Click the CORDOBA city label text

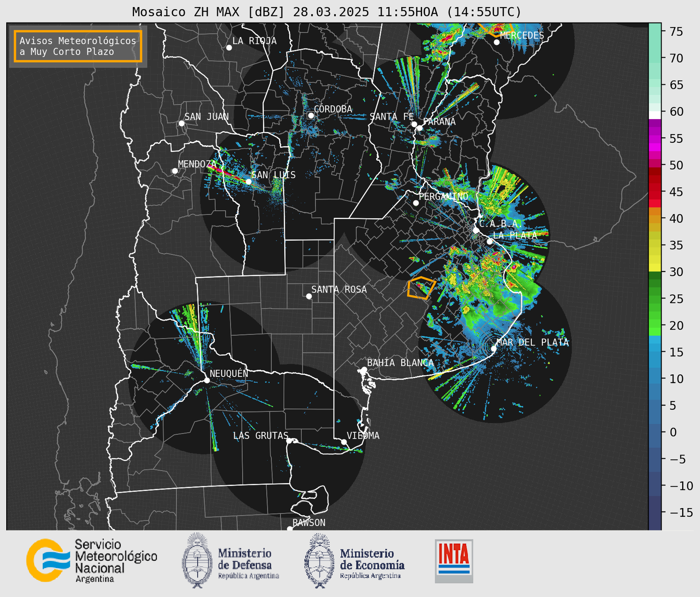coord(333,109)
